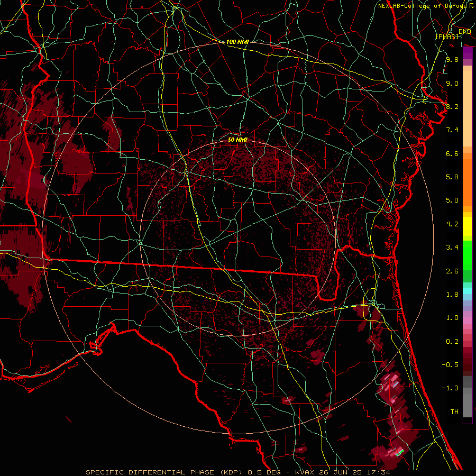Pick the purple band atop the color scale
Image resolution: width=476 pixels, height=476 pixels.
pos(467,53)
